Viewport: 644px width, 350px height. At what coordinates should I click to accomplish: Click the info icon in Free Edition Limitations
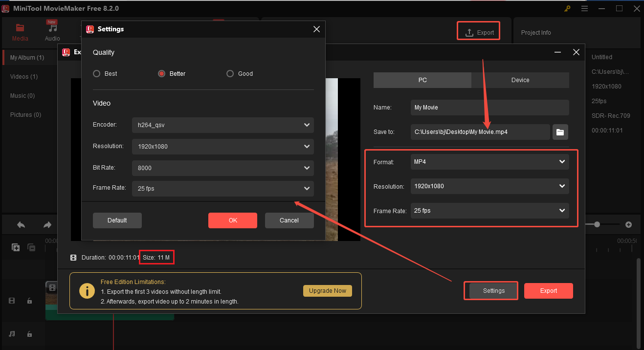[87, 291]
